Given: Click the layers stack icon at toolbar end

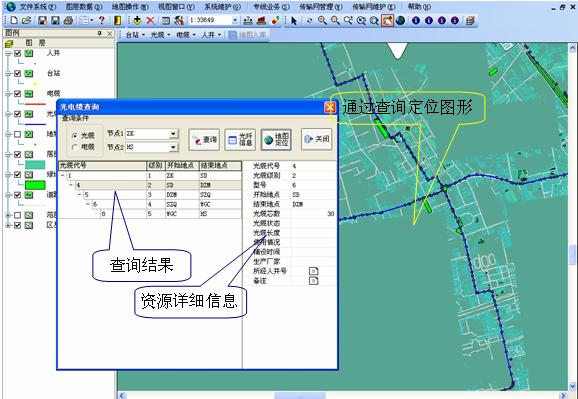Looking at the screenshot, I should (470, 21).
